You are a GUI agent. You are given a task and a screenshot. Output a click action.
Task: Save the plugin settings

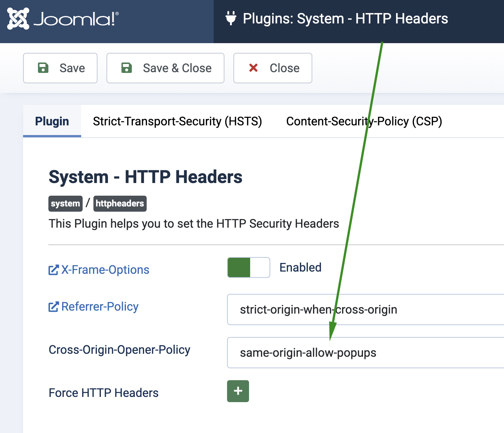pos(60,68)
